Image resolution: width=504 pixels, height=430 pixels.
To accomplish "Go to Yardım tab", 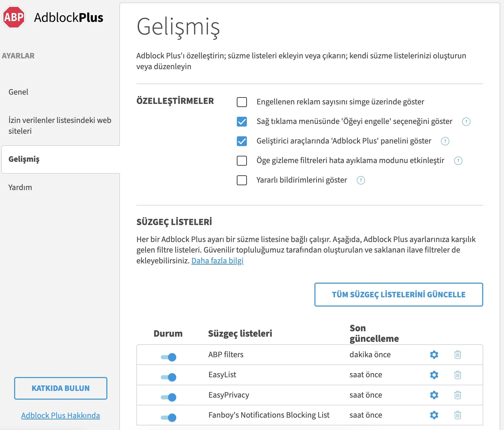I will tap(20, 187).
